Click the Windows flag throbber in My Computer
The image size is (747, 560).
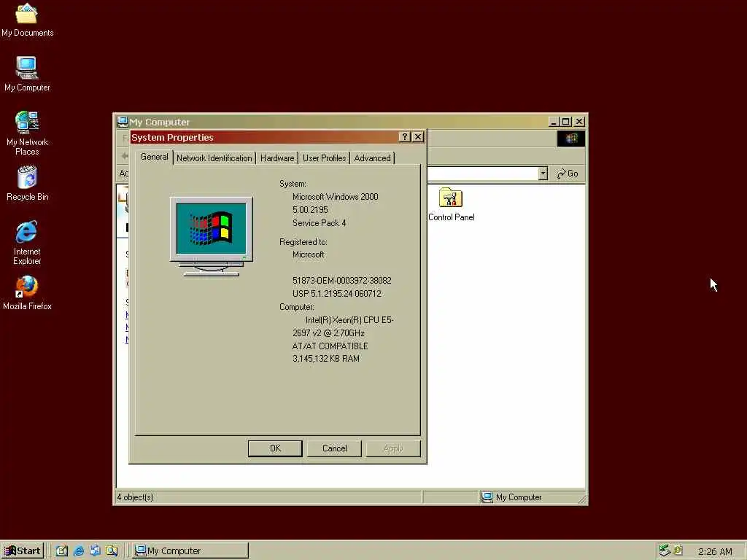(x=570, y=139)
